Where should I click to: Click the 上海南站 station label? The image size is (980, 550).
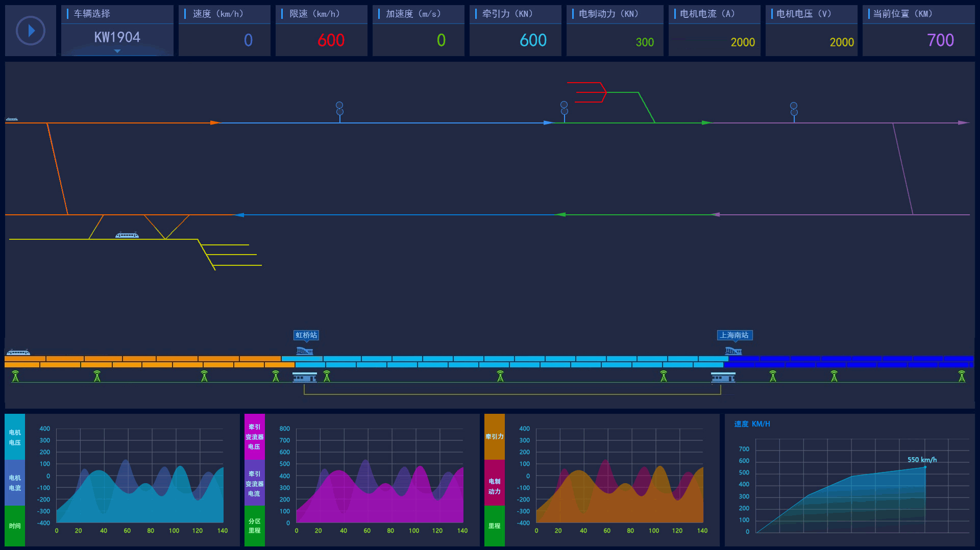click(734, 335)
